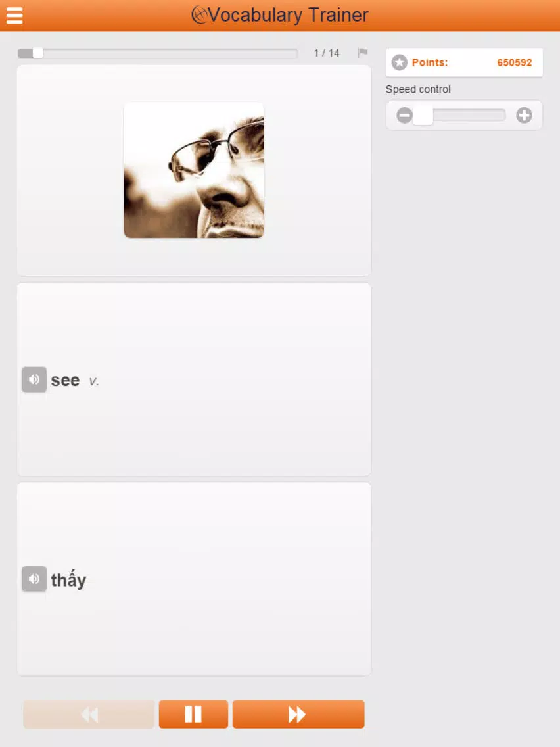Skip forward to the next word

tap(298, 714)
